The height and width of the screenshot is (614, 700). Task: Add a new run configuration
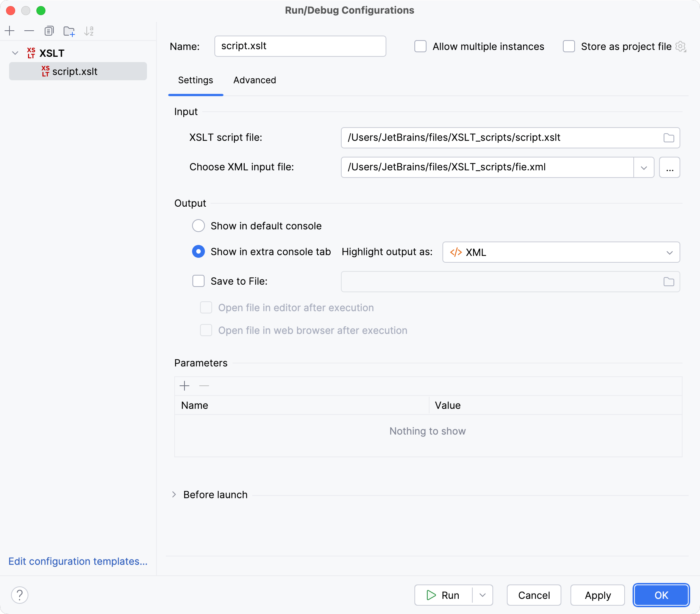[9, 31]
